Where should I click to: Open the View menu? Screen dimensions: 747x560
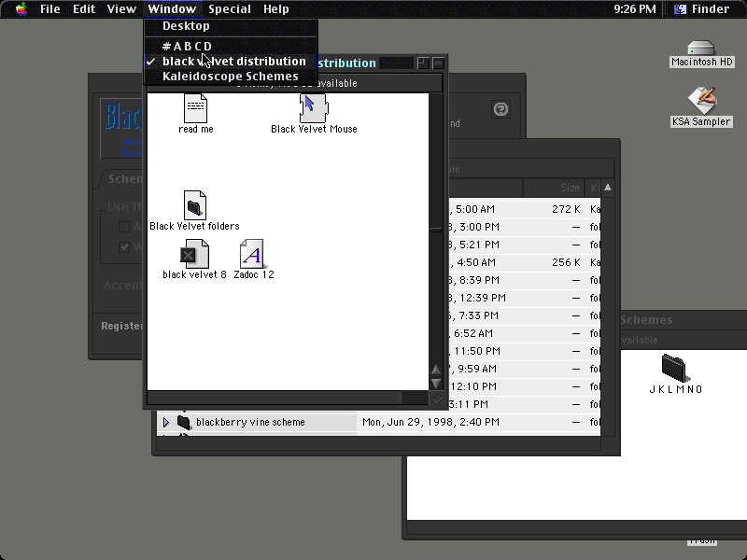click(x=121, y=9)
